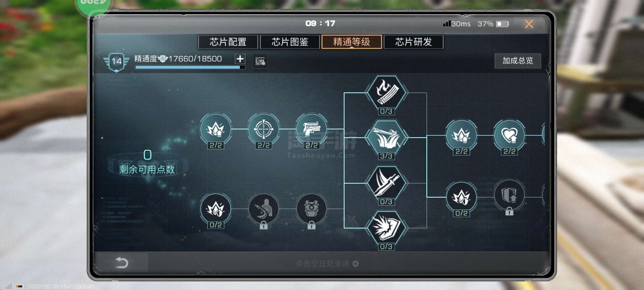Switch to the 芯片研发 tab

(414, 42)
